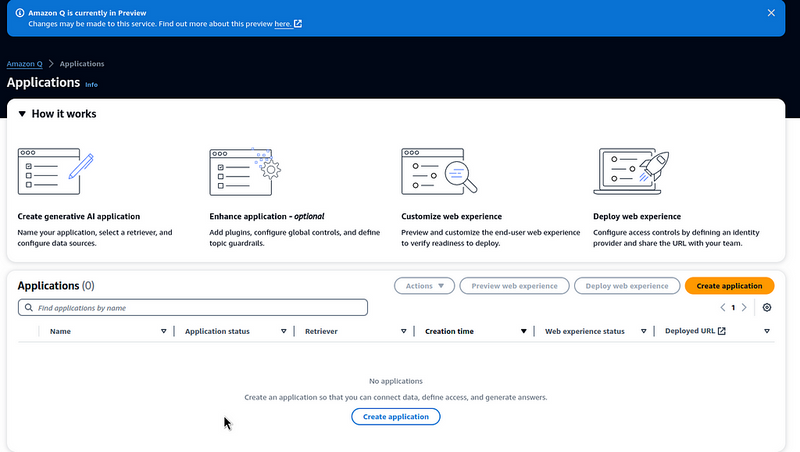
Task: Sort by Web experience status column
Action: click(x=643, y=331)
